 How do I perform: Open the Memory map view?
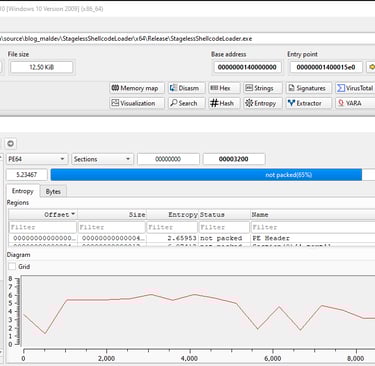click(137, 88)
